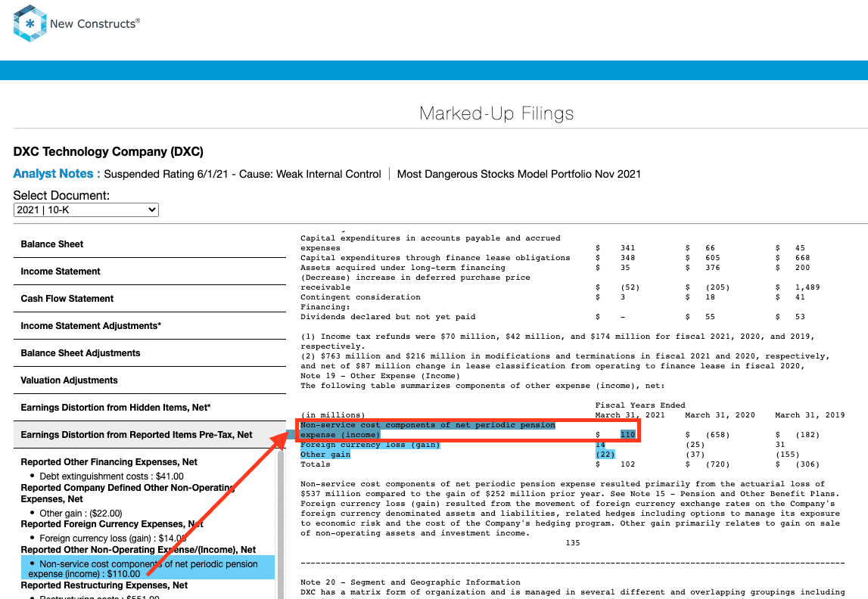Click the 1,489 deferred purchase price value

click(807, 287)
